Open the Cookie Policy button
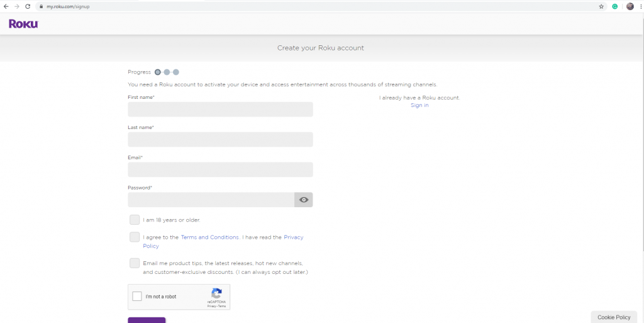644x323 pixels. (x=614, y=317)
